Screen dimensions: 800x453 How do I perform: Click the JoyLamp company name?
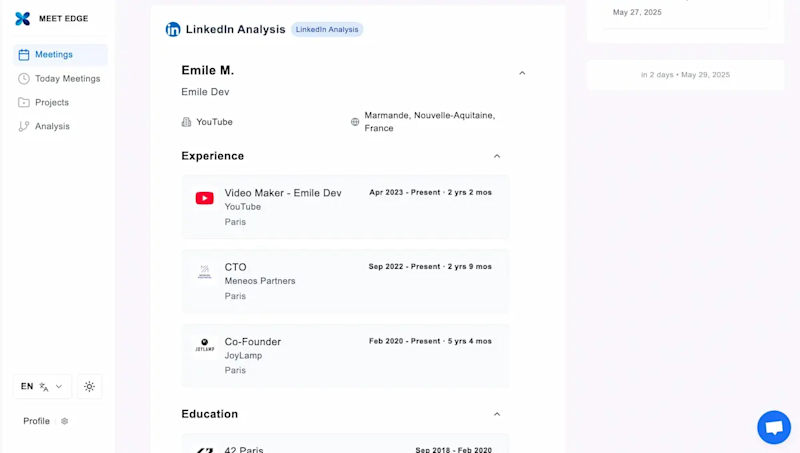(243, 356)
